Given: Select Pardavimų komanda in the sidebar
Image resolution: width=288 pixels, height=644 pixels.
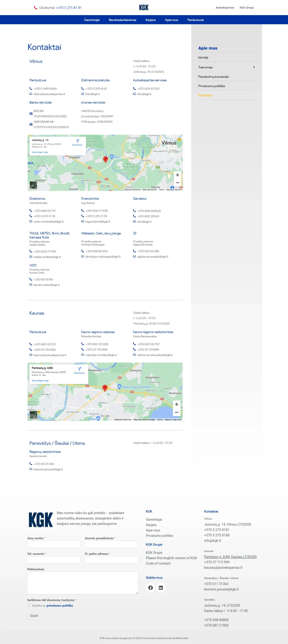Looking at the screenshot, I should point(213,77).
